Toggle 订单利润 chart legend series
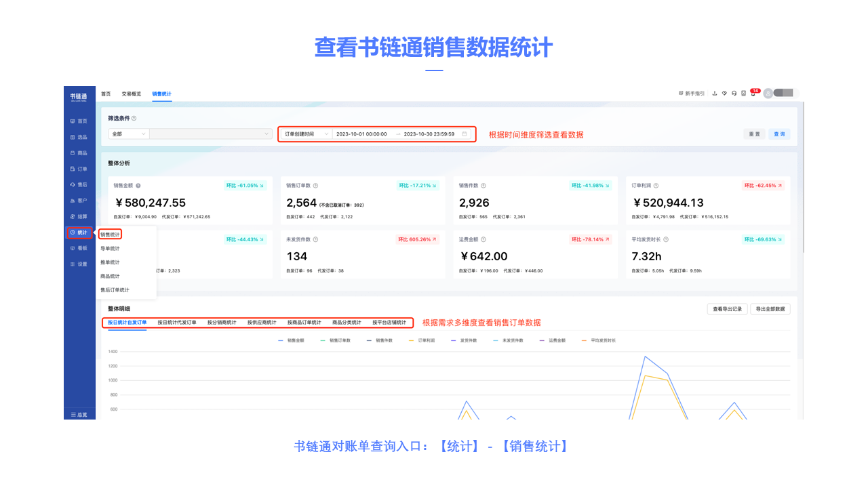 pos(421,340)
